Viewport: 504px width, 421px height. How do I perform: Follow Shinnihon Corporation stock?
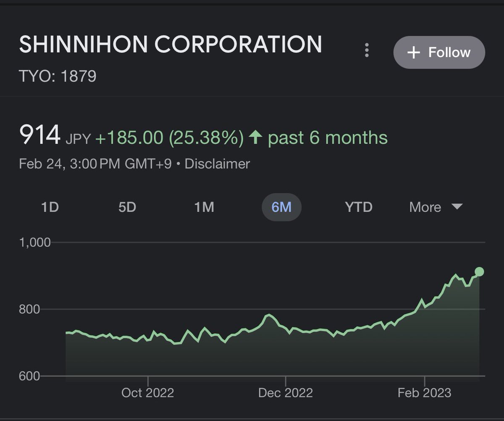pos(439,53)
